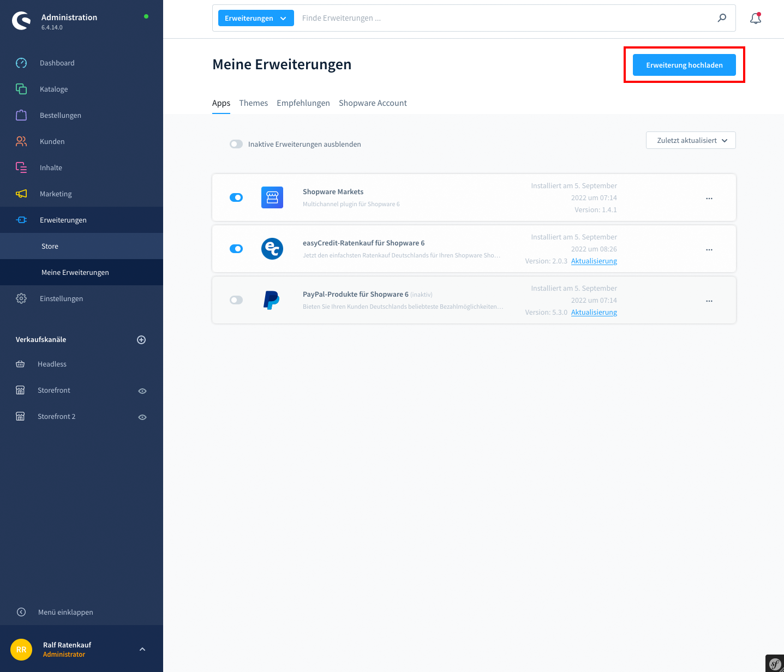Click the Dashboard menu label
This screenshot has width=784, height=672.
57,63
